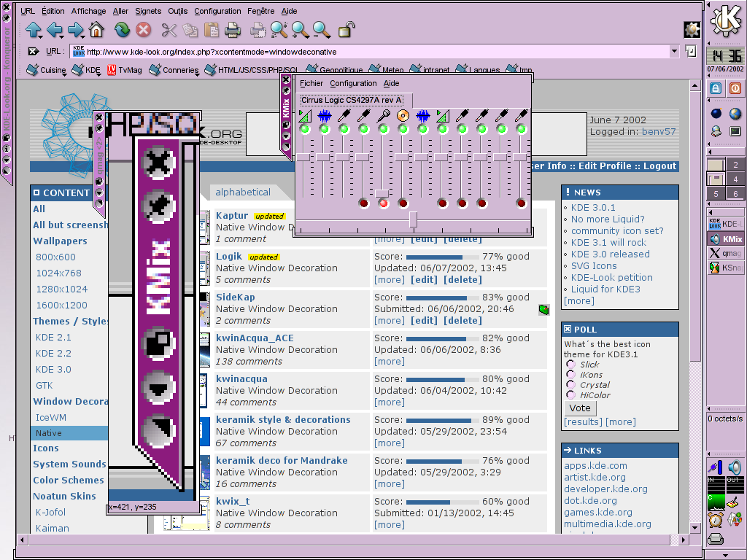This screenshot has width=747, height=560.
Task: Click the Find magnifier icon
Action: coord(279,30)
